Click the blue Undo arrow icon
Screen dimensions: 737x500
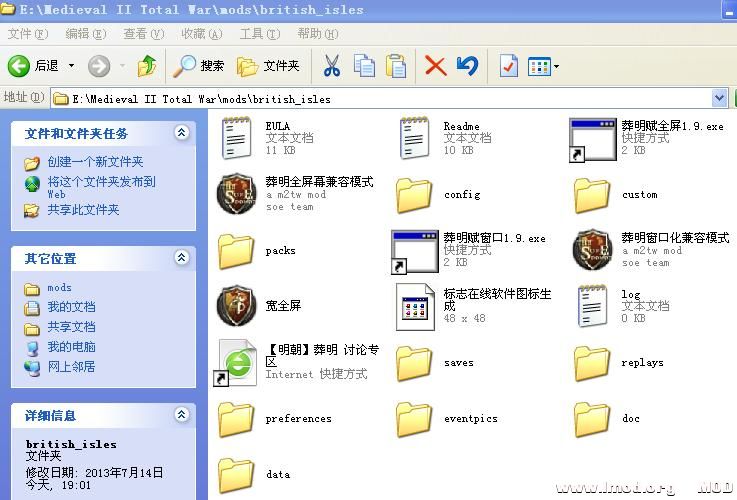pyautogui.click(x=467, y=66)
